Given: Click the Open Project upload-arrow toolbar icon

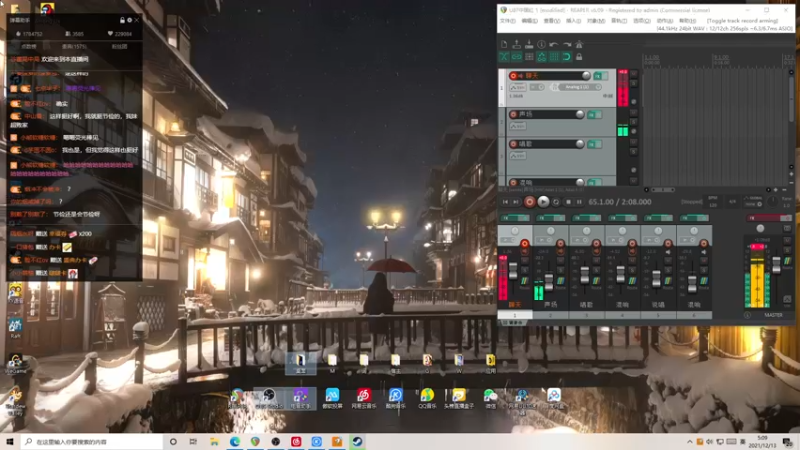Looking at the screenshot, I should [516, 44].
